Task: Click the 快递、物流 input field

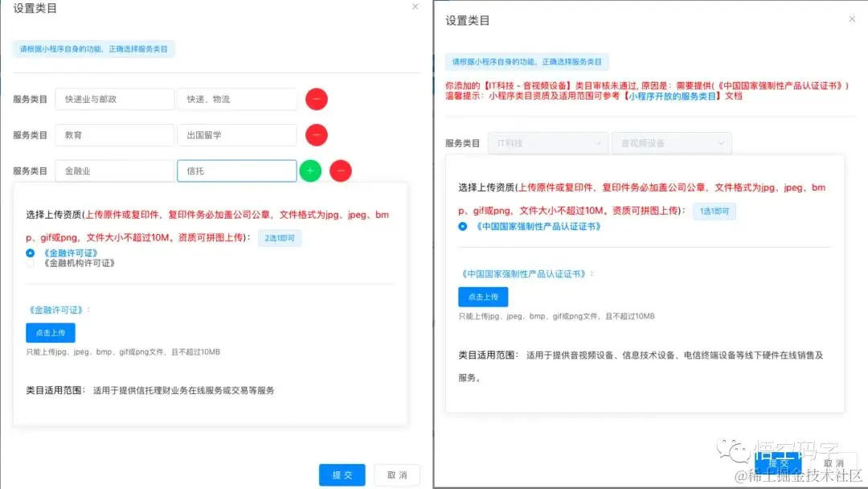Action: (x=236, y=99)
